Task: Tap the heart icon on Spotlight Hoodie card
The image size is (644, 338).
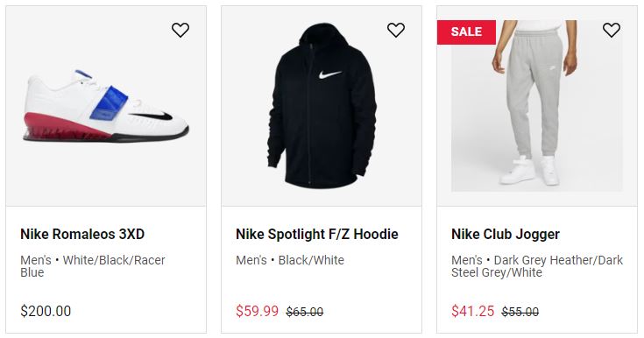Action: 396,30
